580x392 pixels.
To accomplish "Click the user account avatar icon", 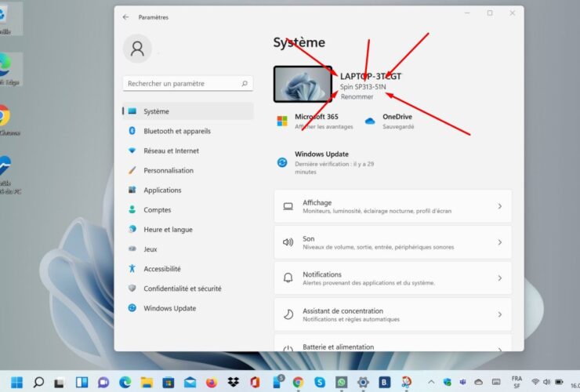I will click(137, 49).
